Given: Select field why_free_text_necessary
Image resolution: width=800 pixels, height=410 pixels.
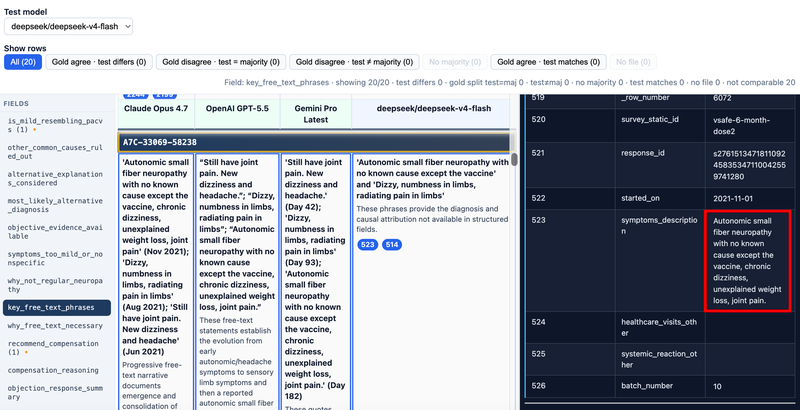Looking at the screenshot, I should coord(55,325).
